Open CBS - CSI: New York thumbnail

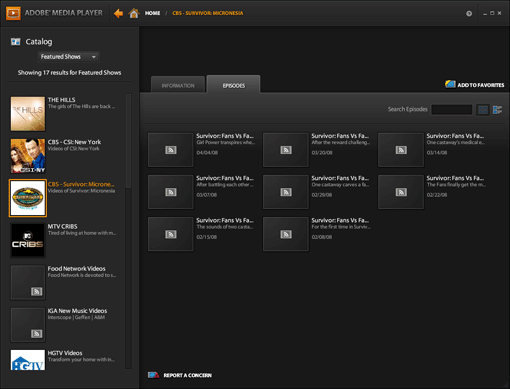point(28,156)
